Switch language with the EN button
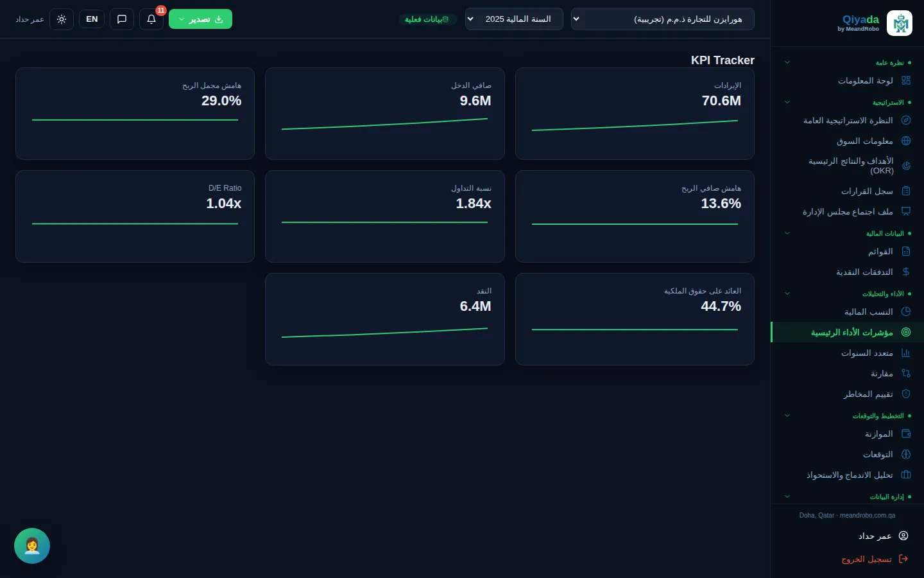924x578 pixels. 92,19
